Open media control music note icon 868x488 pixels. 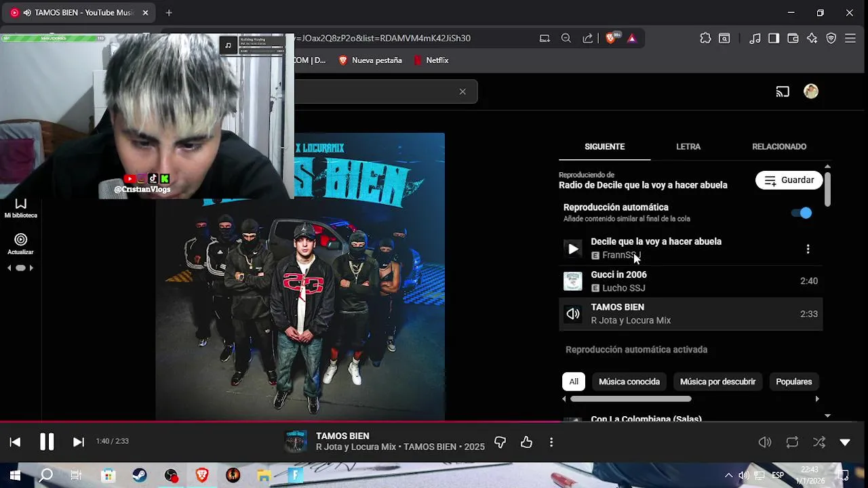[x=755, y=39]
